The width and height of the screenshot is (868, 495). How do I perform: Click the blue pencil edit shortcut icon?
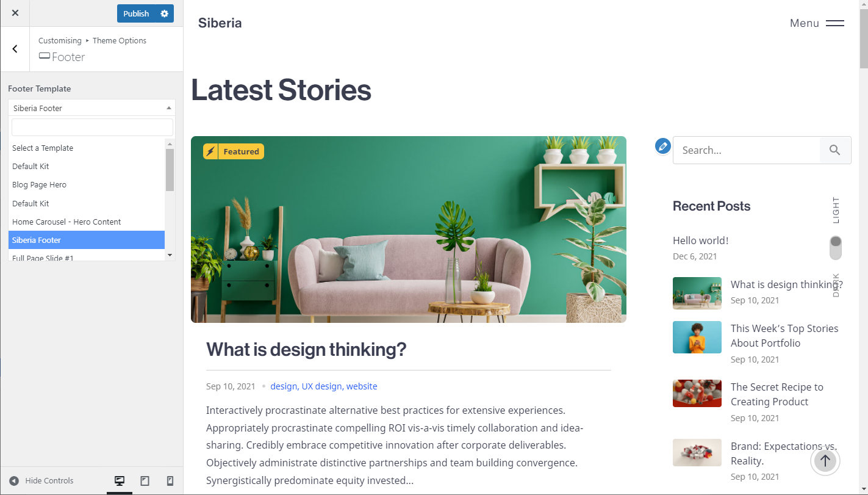[663, 146]
